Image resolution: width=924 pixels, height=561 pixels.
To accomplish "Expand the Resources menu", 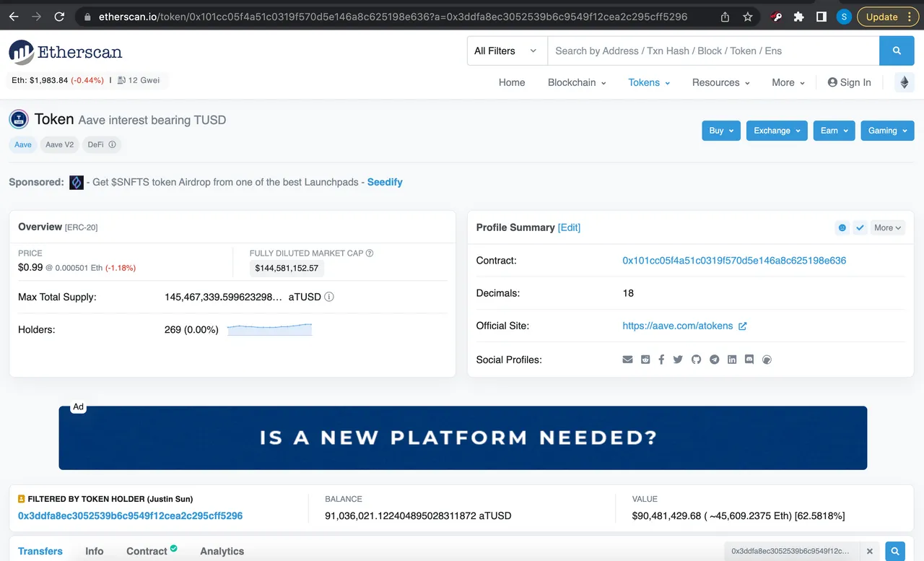I will [x=720, y=82].
